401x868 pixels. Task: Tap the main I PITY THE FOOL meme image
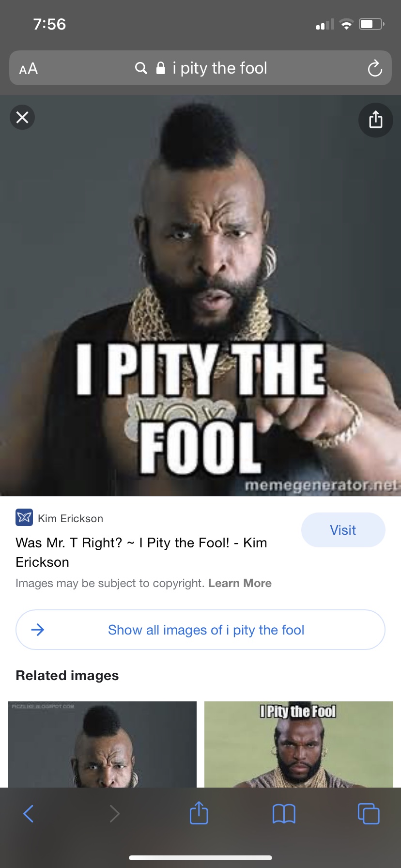point(200,295)
